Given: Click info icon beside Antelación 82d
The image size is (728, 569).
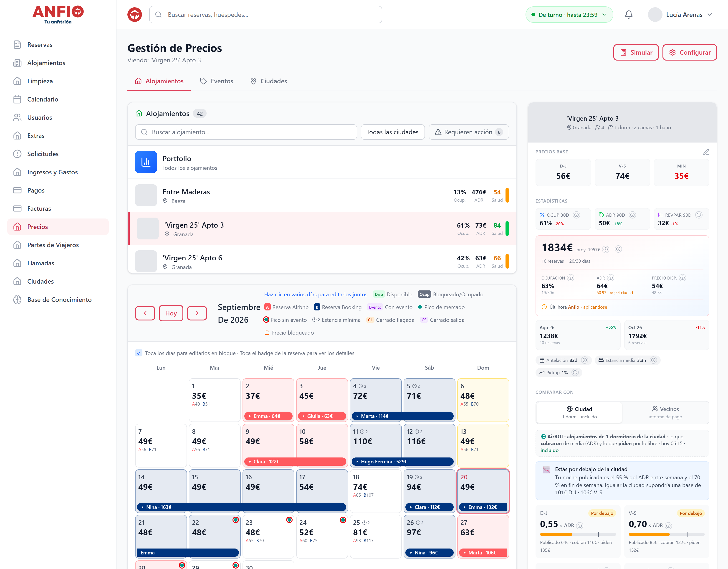Looking at the screenshot, I should click(585, 360).
